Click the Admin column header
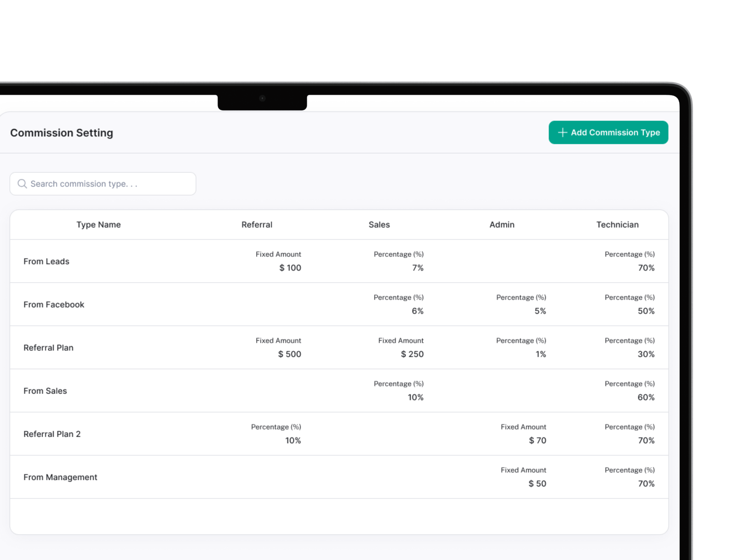 [x=502, y=224]
